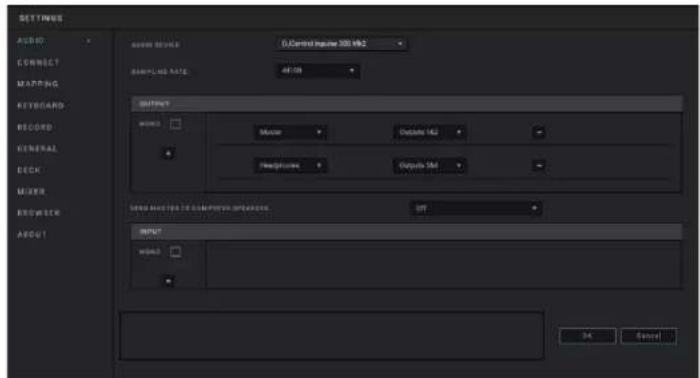Add an output channel with plus icon
The image size is (700, 378).
click(x=168, y=153)
